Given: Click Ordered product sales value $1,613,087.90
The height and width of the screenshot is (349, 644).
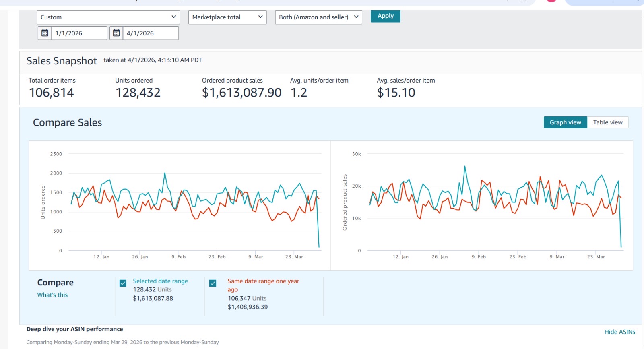Looking at the screenshot, I should coord(242,93).
